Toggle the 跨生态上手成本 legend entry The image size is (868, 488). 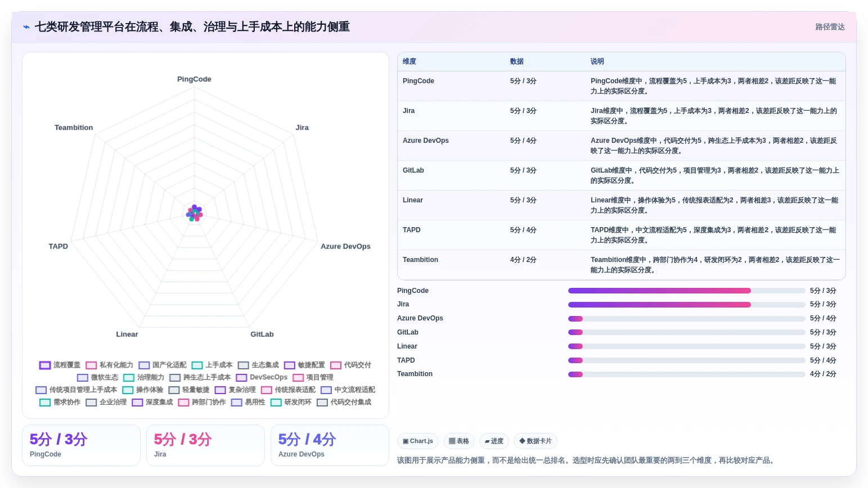pyautogui.click(x=200, y=377)
